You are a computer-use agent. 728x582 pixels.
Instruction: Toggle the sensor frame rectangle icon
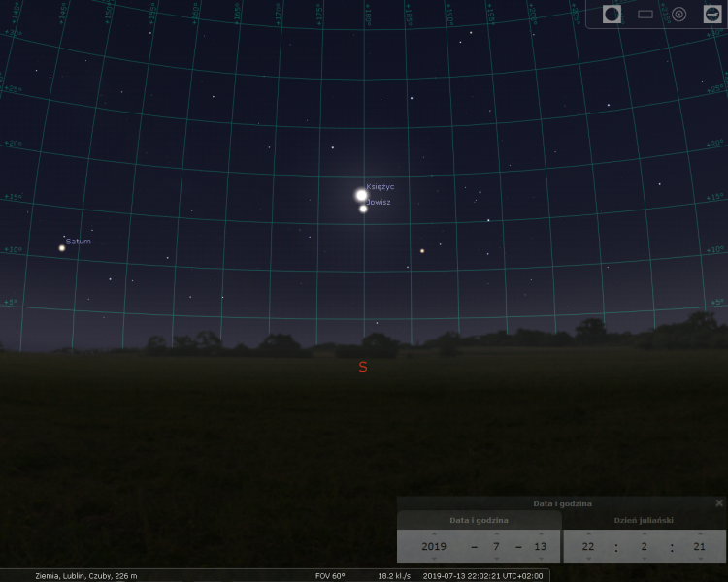[645, 15]
